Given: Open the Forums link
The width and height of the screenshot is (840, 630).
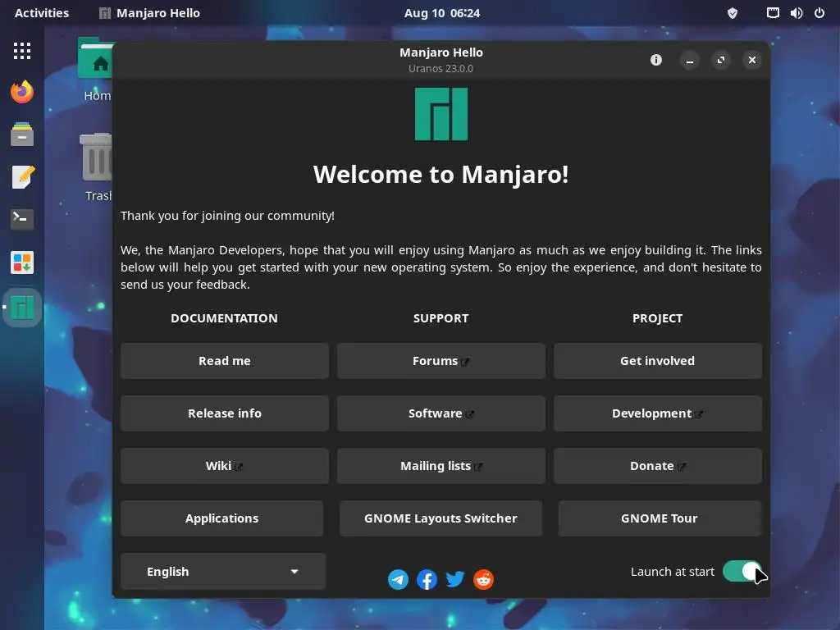Looking at the screenshot, I should pos(441,361).
